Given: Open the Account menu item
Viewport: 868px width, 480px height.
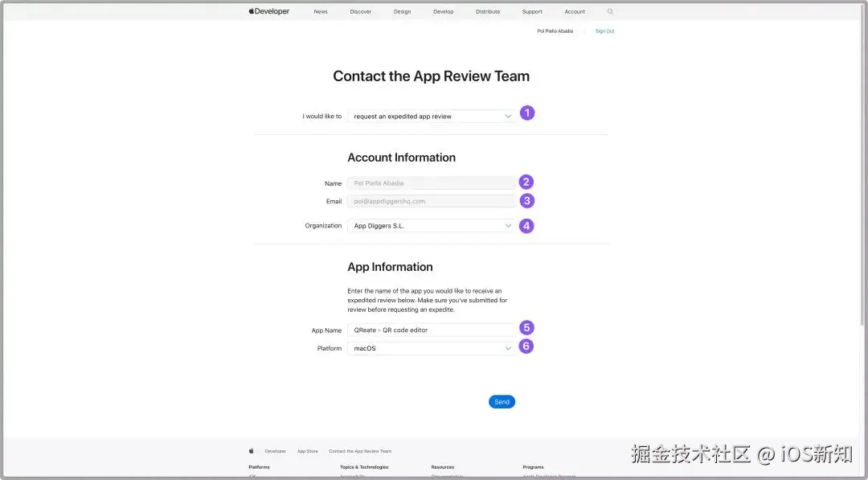Looking at the screenshot, I should (575, 11).
